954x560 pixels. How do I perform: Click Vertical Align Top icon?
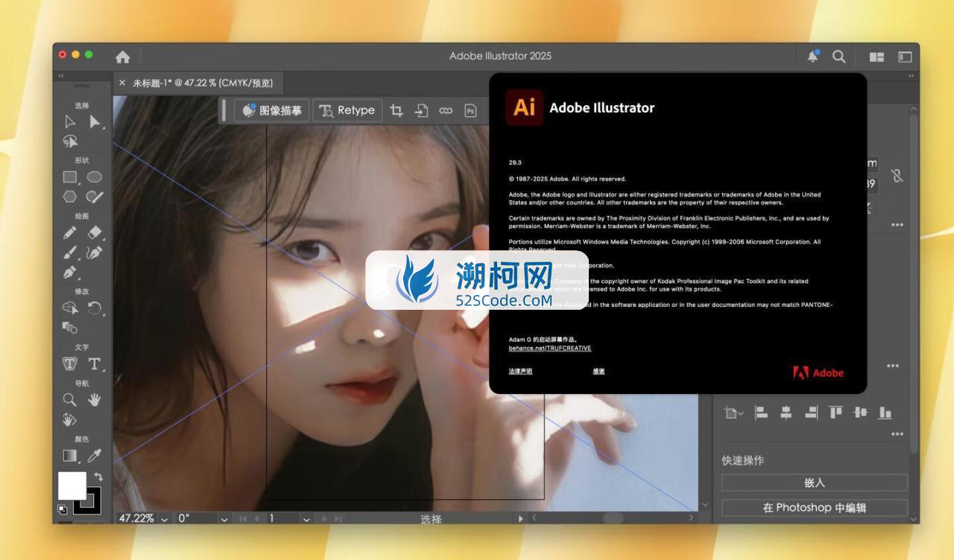[835, 413]
